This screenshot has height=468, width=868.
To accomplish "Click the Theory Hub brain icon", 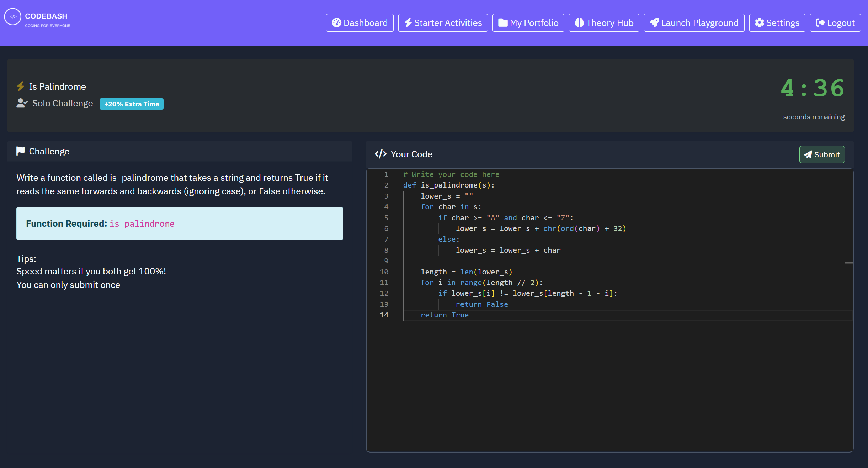I will point(579,23).
